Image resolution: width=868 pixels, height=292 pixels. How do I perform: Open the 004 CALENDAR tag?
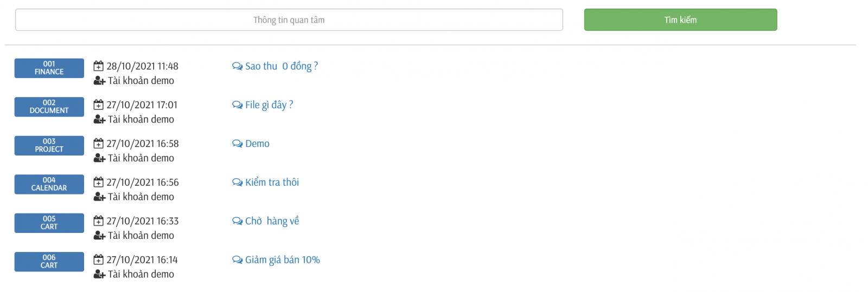[x=49, y=184]
